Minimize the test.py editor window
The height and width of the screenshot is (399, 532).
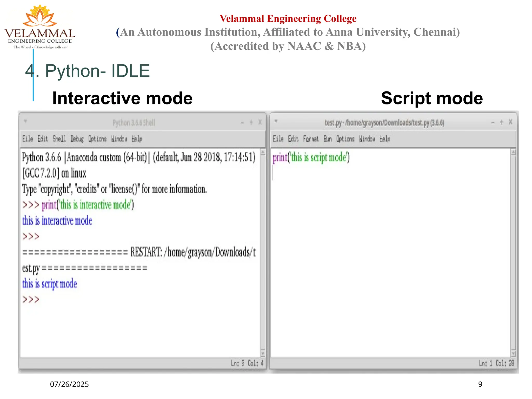(493, 123)
